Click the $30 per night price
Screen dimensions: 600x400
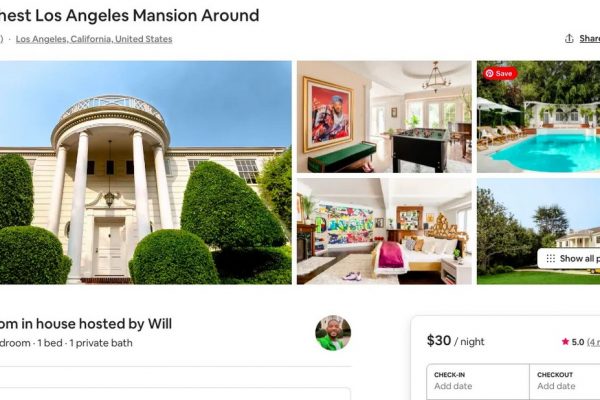455,340
